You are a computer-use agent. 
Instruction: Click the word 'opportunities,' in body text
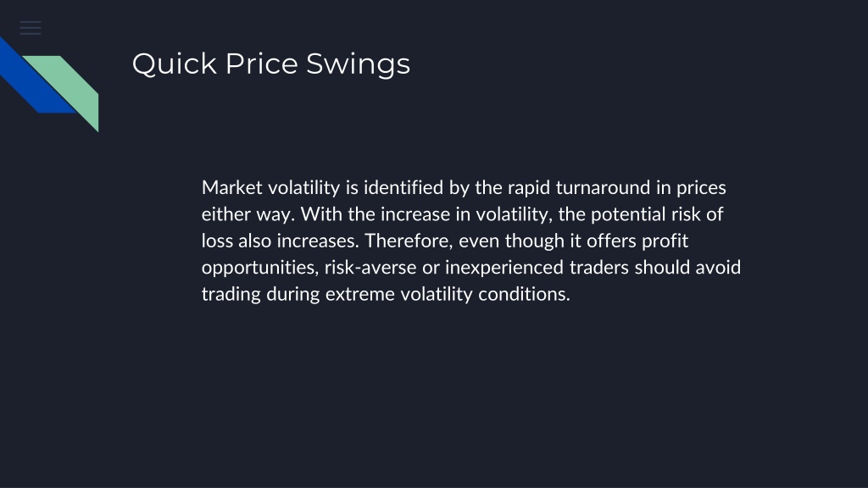coord(260,267)
